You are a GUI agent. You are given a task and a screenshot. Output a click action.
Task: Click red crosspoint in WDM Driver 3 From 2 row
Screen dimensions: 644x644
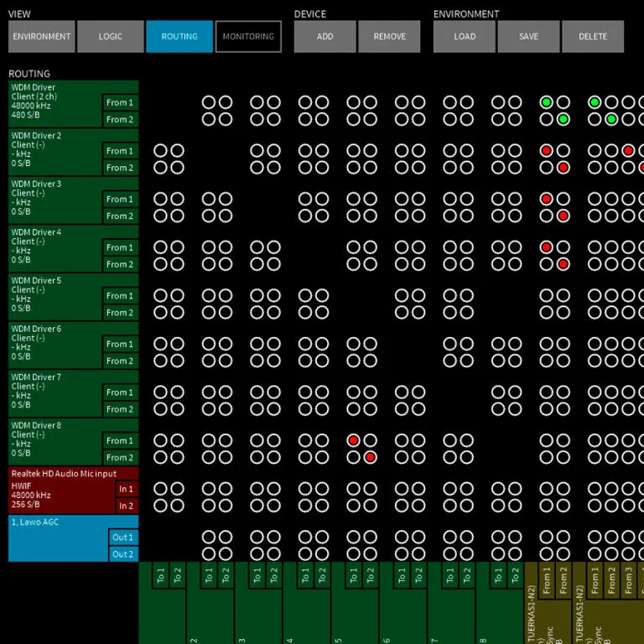(x=563, y=216)
